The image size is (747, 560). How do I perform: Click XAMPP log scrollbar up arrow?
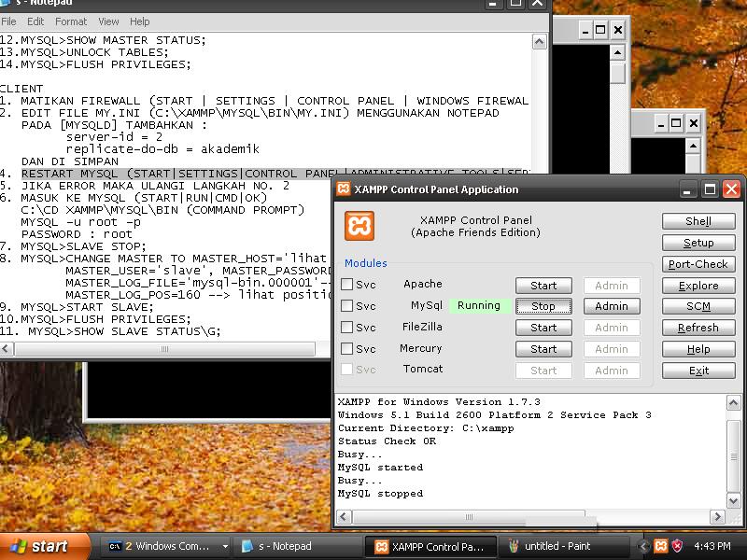coord(733,403)
